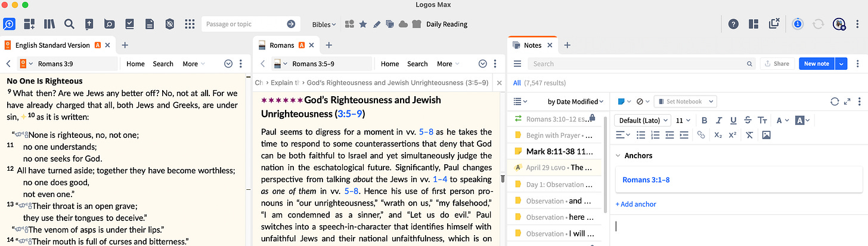Screen dimensions: 868x246
Task: Click the sync arrows icon in top bar
Action: click(819, 24)
